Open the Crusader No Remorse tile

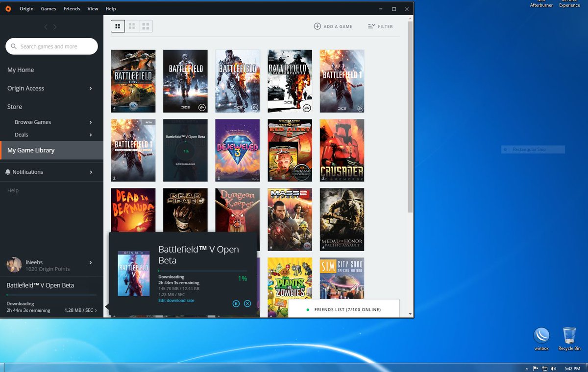[342, 150]
